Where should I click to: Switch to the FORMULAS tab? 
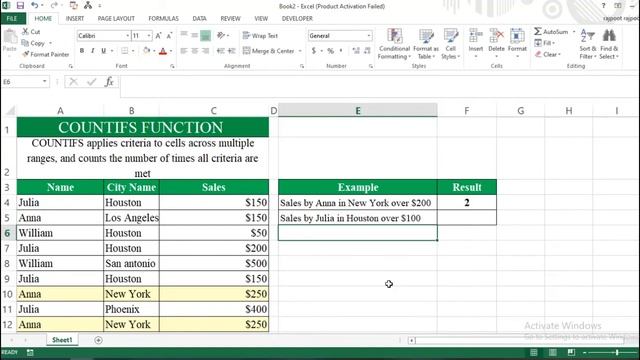[163, 18]
